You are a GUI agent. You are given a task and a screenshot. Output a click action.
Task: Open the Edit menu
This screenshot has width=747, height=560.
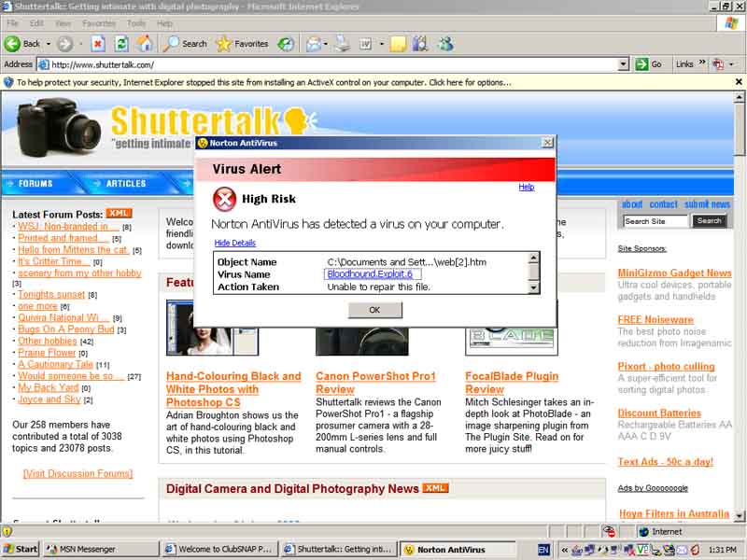pyautogui.click(x=36, y=23)
